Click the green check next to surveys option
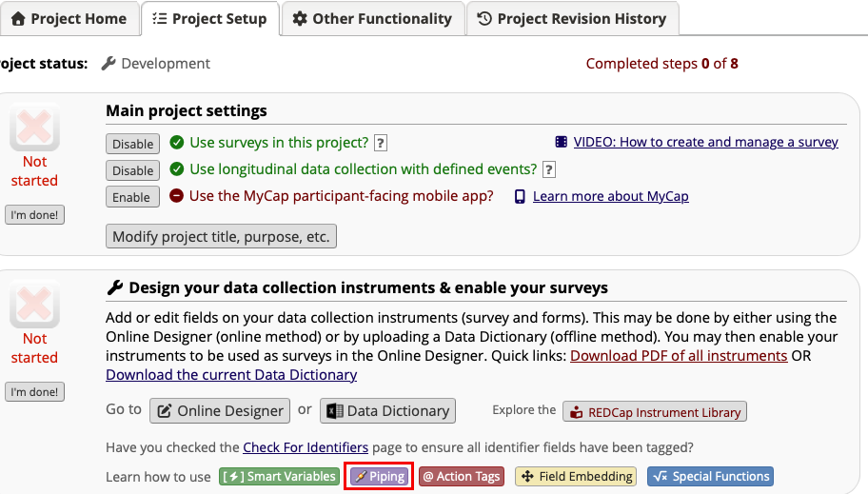868x494 pixels. coord(177,143)
